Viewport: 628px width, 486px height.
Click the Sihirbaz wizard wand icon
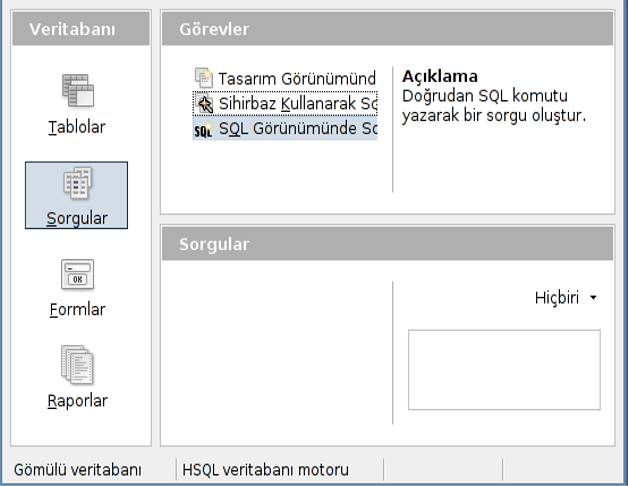point(204,104)
